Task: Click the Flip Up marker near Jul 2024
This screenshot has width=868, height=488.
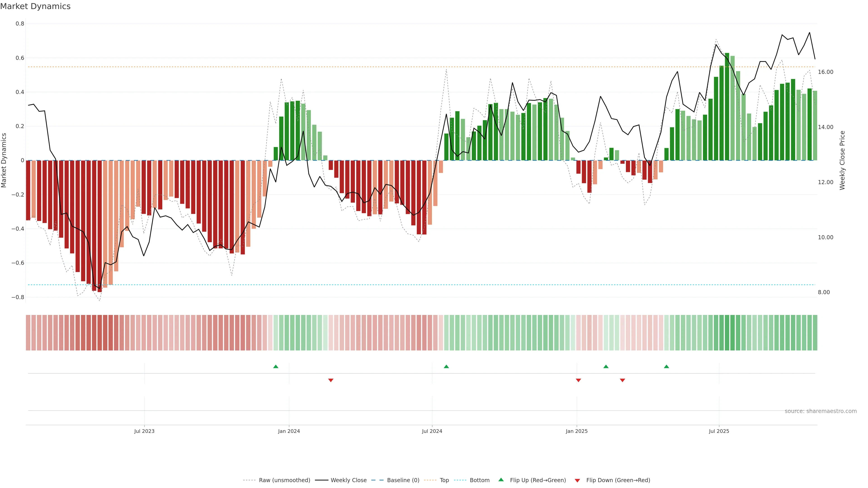Action: pos(446,366)
